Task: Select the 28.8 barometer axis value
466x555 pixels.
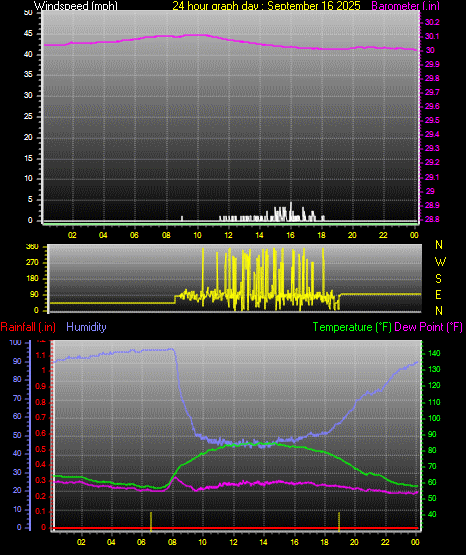Action: (432, 219)
